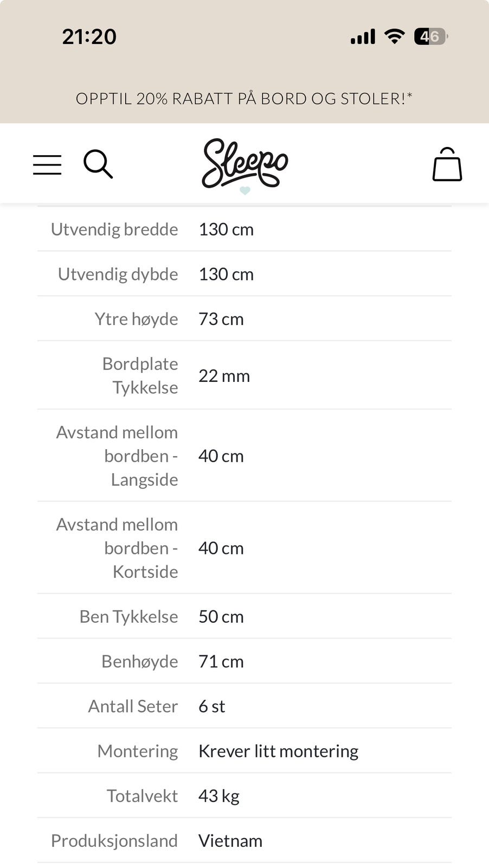Tap the Utvendig dybde row label
This screenshot has width=489, height=868.
[118, 274]
